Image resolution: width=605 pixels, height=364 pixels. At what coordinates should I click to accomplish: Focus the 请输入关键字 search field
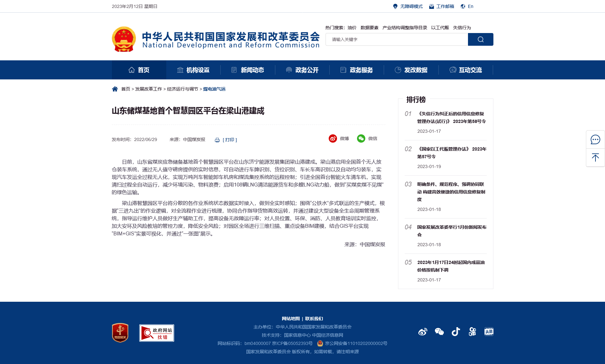pyautogui.click(x=397, y=39)
